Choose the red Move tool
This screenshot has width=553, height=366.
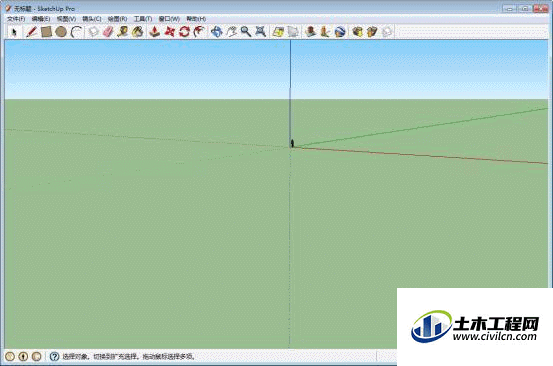170,32
